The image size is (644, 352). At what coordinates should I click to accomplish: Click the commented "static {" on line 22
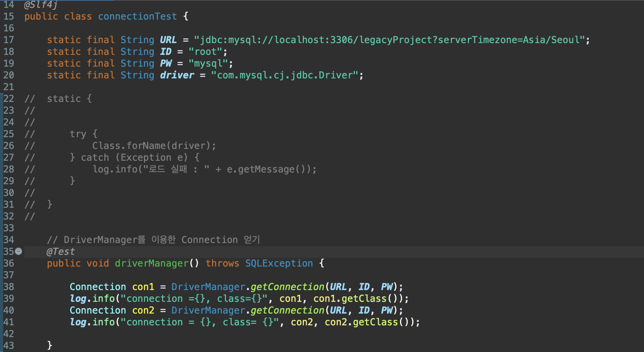coord(69,99)
